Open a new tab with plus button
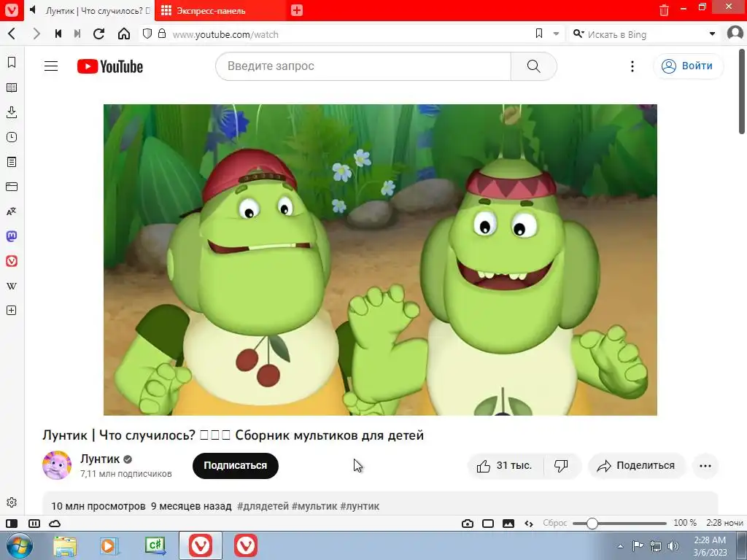Viewport: 747px width, 560px height. click(297, 10)
